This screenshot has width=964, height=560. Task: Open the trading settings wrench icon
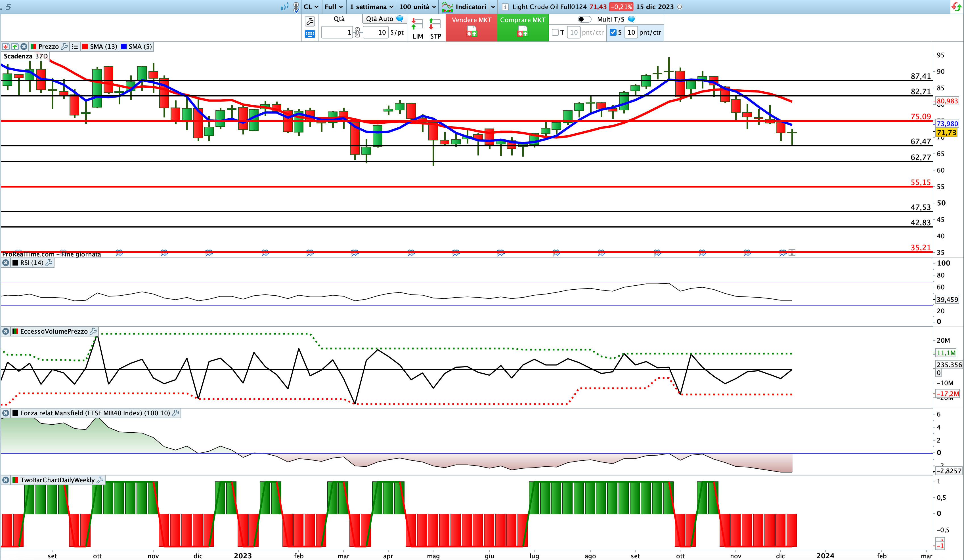pyautogui.click(x=310, y=21)
